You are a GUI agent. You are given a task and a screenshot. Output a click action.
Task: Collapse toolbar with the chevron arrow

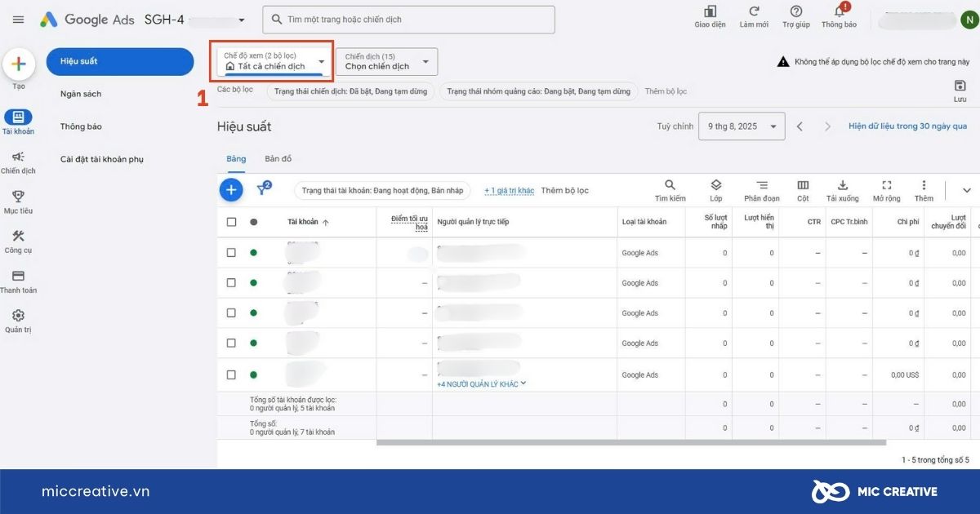pyautogui.click(x=967, y=190)
